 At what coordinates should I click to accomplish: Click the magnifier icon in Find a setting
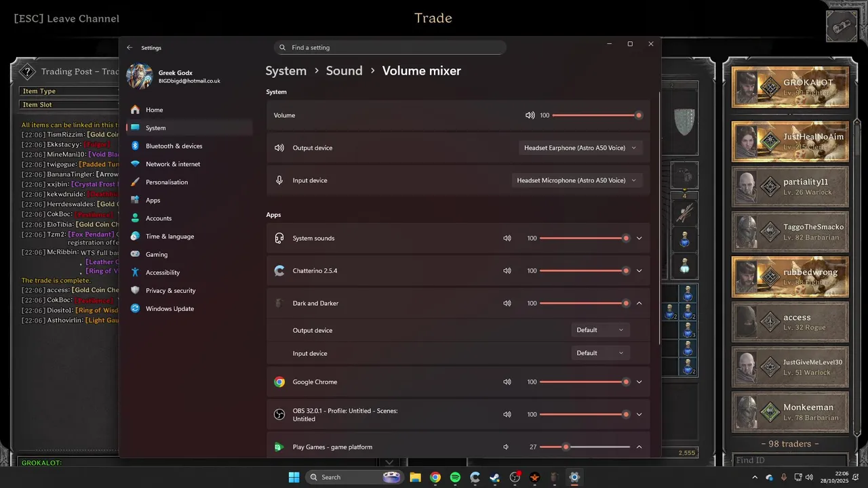(283, 47)
